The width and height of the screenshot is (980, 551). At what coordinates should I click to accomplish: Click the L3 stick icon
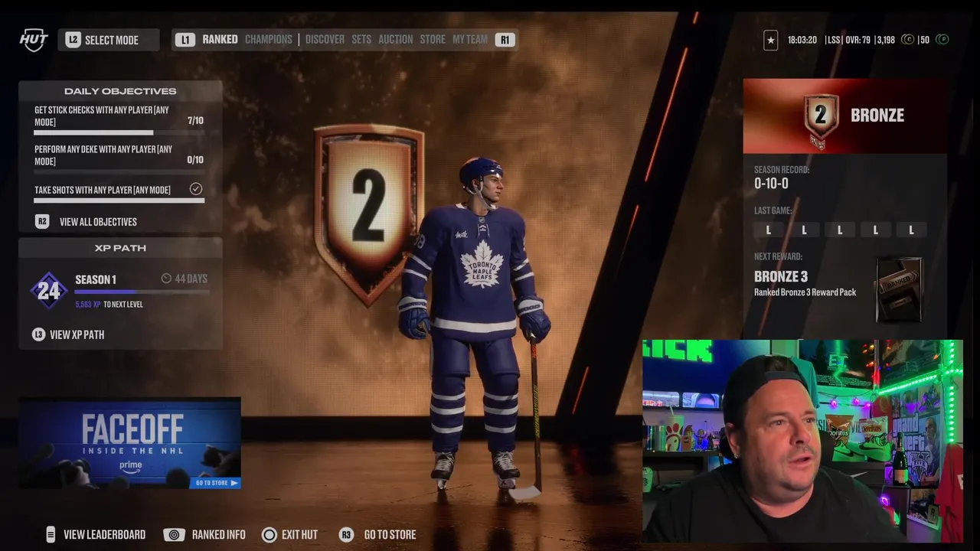[x=38, y=334]
